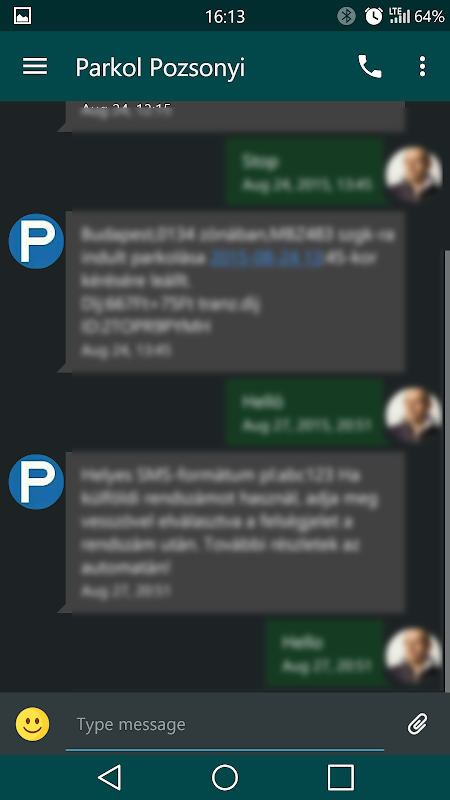The height and width of the screenshot is (800, 450).
Task: Call Parkol Pozsonyi using phone icon
Action: (370, 66)
